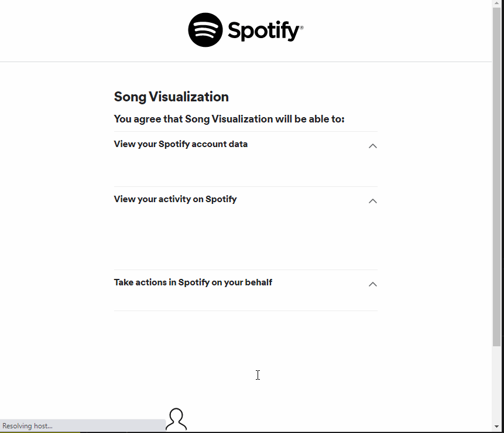Select 'View your Spotify account data' heading
The image size is (504, 433).
[180, 144]
